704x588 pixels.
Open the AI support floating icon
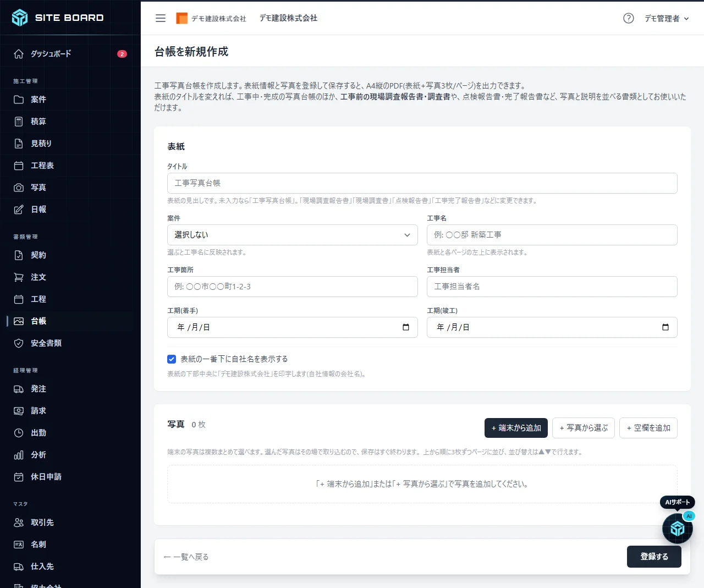tap(677, 529)
